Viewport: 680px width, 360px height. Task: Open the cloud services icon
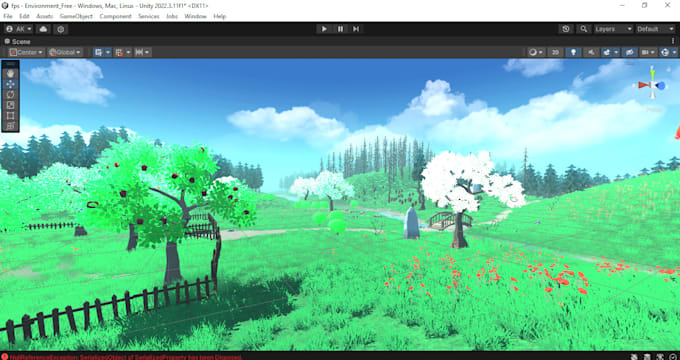click(x=43, y=29)
